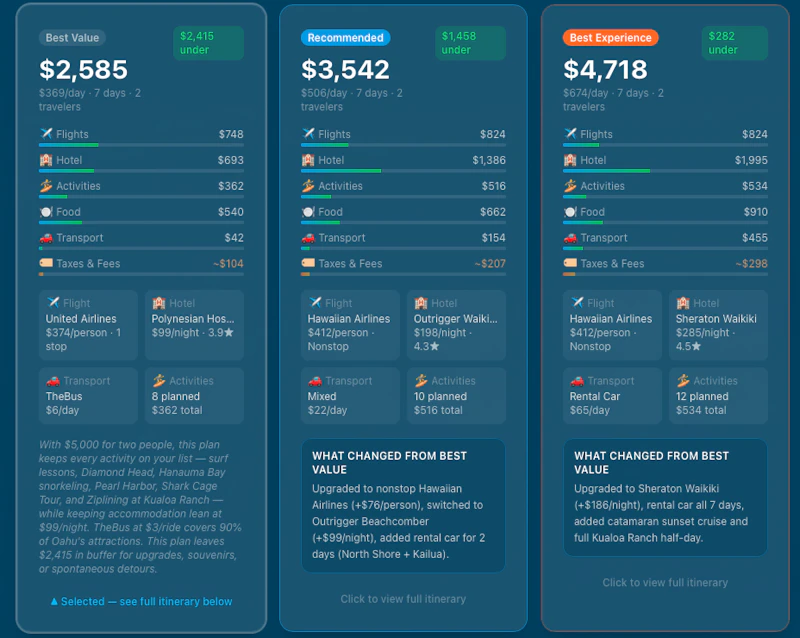Click the $2,585 total price
800x638 pixels.
84,69
